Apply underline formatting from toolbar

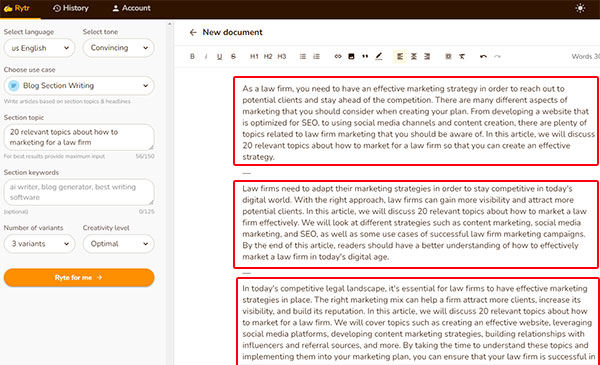click(x=219, y=57)
